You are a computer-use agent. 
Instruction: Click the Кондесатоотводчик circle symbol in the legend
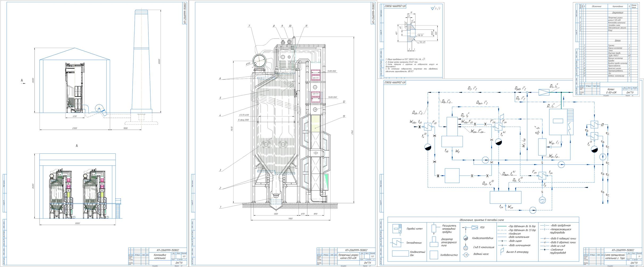click(x=466, y=238)
